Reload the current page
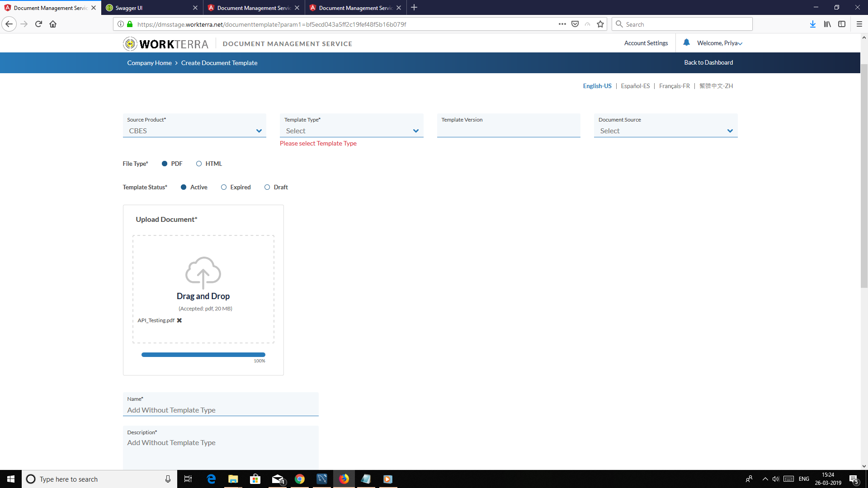The width and height of the screenshot is (868, 488). [38, 24]
